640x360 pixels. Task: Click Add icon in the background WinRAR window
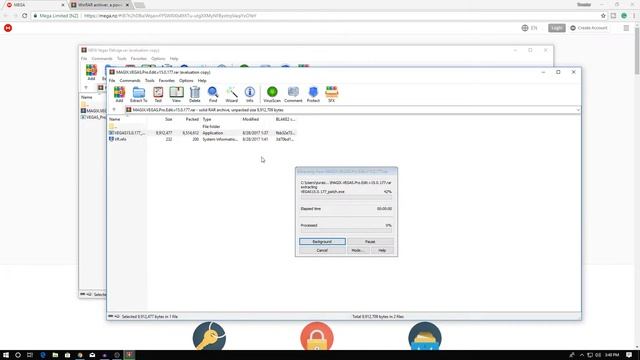click(x=91, y=72)
